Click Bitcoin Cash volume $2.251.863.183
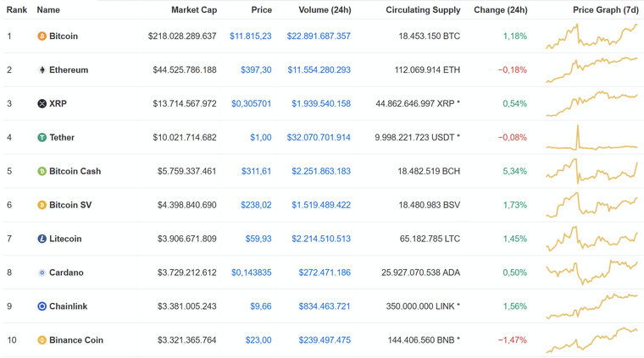The width and height of the screenshot is (644, 358). (321, 171)
